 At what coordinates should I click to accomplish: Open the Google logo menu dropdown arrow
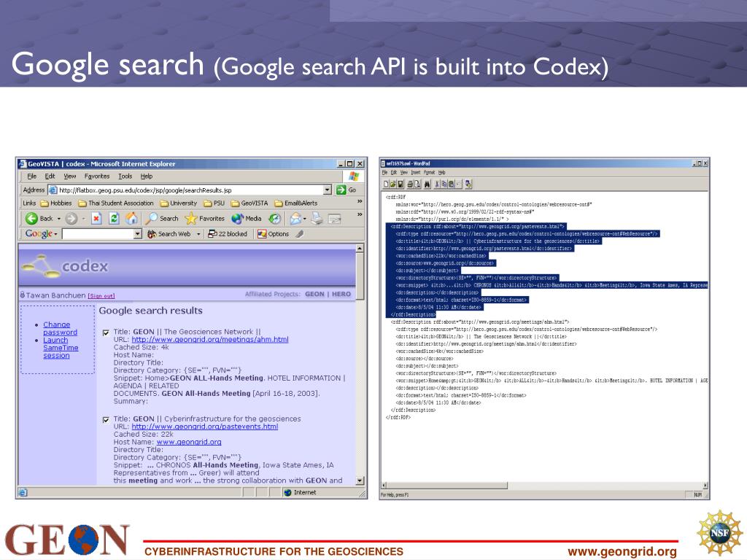tap(55, 234)
